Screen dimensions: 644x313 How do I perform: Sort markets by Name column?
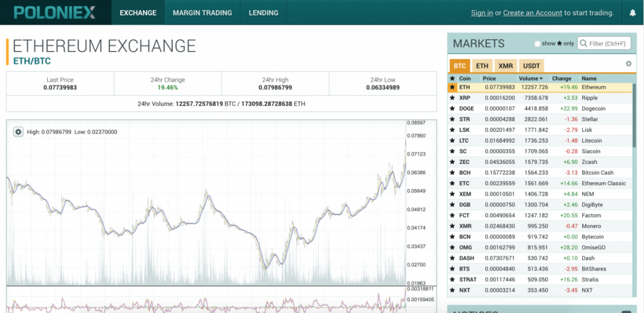(589, 79)
